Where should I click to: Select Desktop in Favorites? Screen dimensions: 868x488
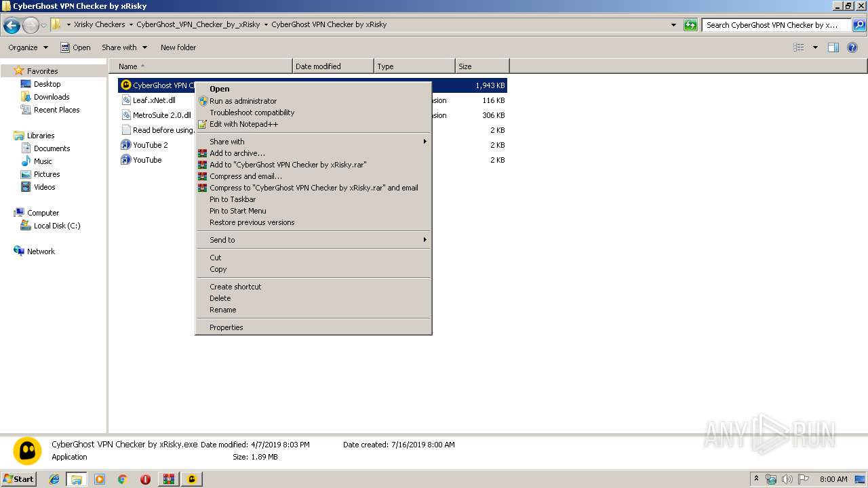point(47,84)
